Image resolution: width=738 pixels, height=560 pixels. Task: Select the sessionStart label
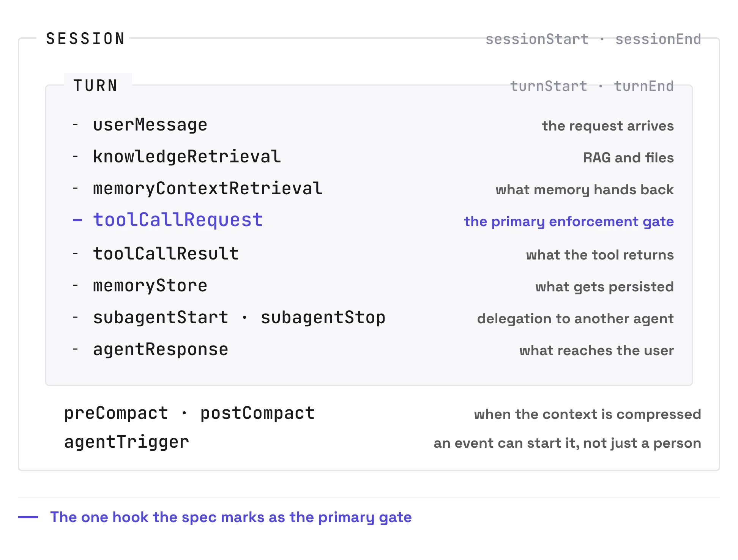tap(537, 39)
